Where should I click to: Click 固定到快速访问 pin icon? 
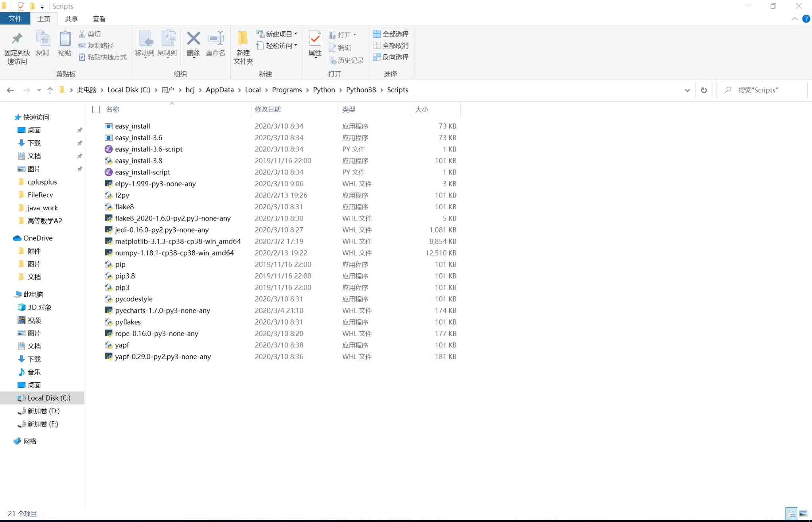[17, 48]
